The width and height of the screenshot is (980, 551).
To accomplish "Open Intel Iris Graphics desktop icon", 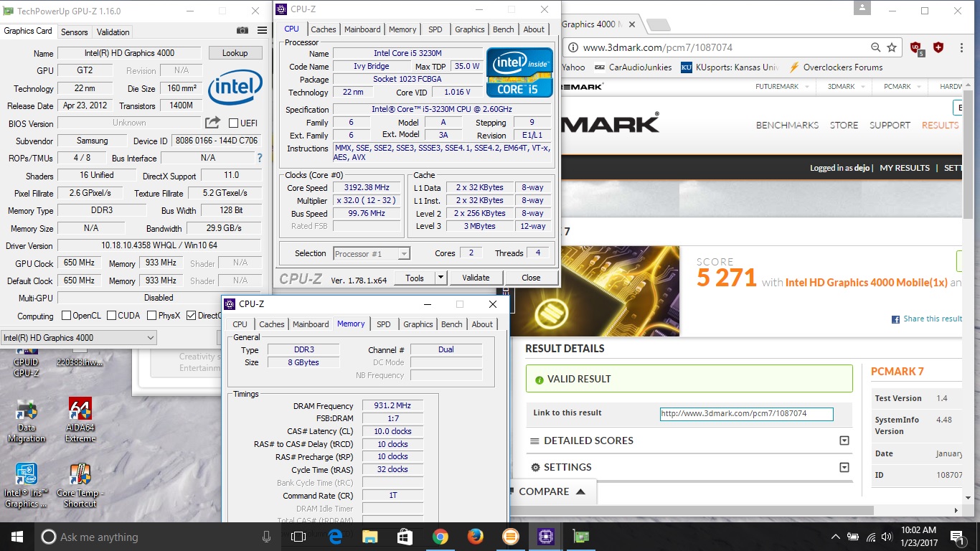I will click(27, 486).
